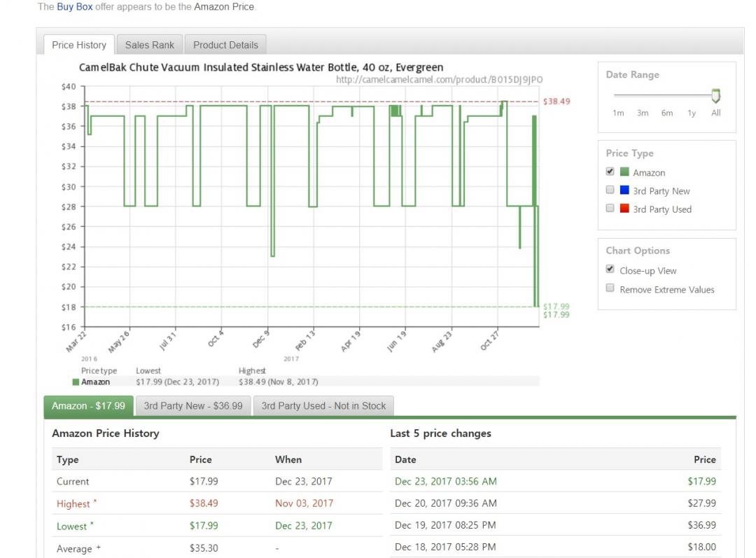Click the green Amazon color swatch
Viewport: 756px width, 558px height.
click(x=624, y=172)
